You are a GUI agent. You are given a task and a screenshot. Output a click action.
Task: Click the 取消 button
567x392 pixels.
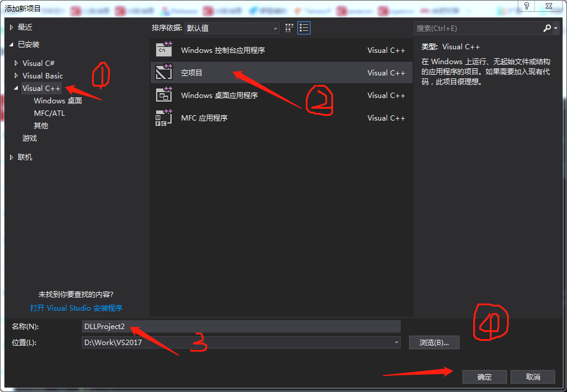[x=533, y=377]
